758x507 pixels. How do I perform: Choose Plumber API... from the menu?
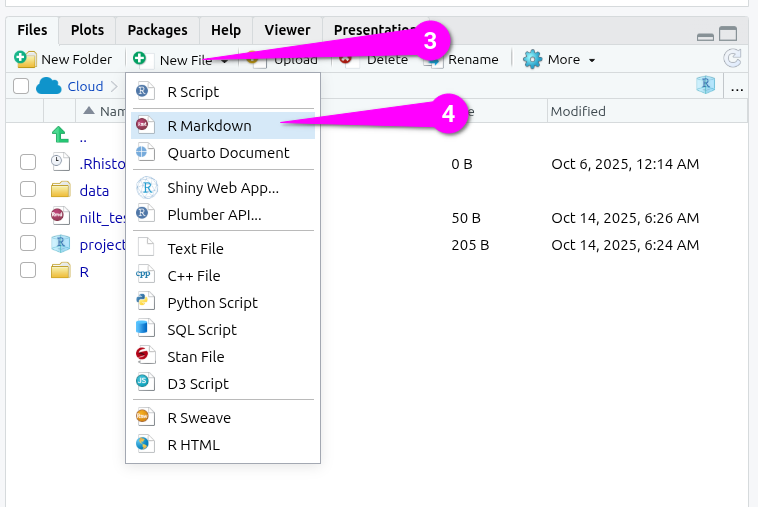click(223, 215)
